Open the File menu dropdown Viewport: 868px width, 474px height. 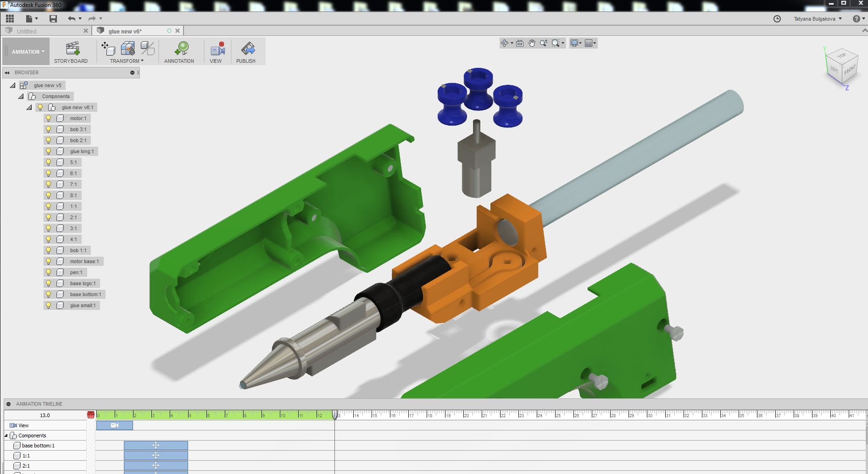32,18
